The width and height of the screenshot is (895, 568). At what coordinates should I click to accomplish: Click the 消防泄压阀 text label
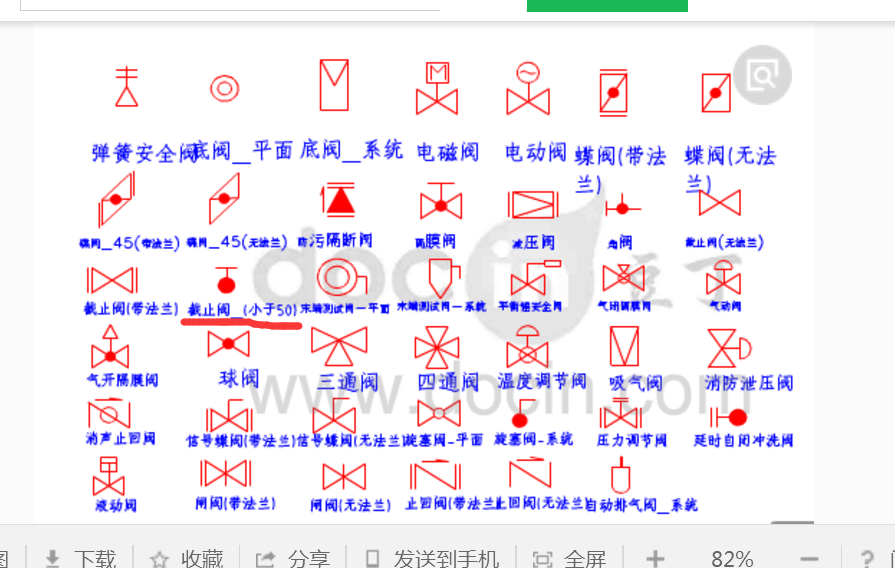click(749, 382)
